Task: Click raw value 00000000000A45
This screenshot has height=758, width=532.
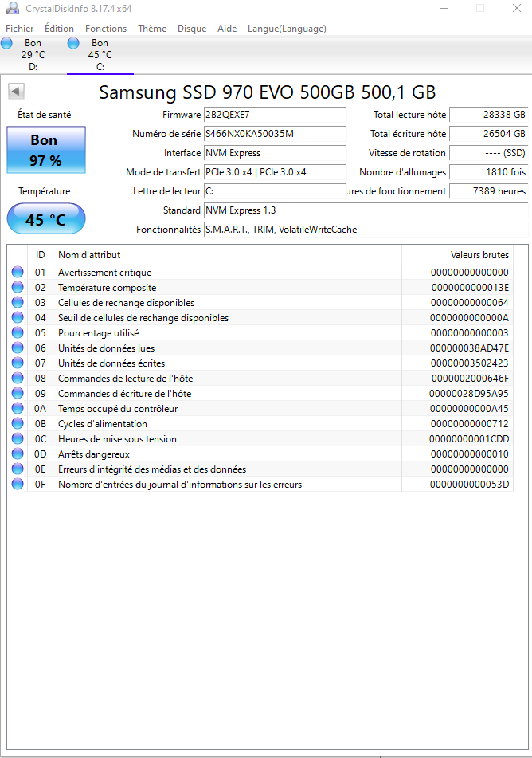Action: point(469,408)
